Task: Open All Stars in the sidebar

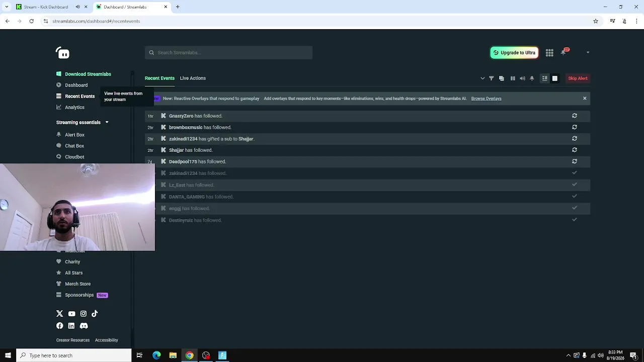Action: [x=69, y=273]
